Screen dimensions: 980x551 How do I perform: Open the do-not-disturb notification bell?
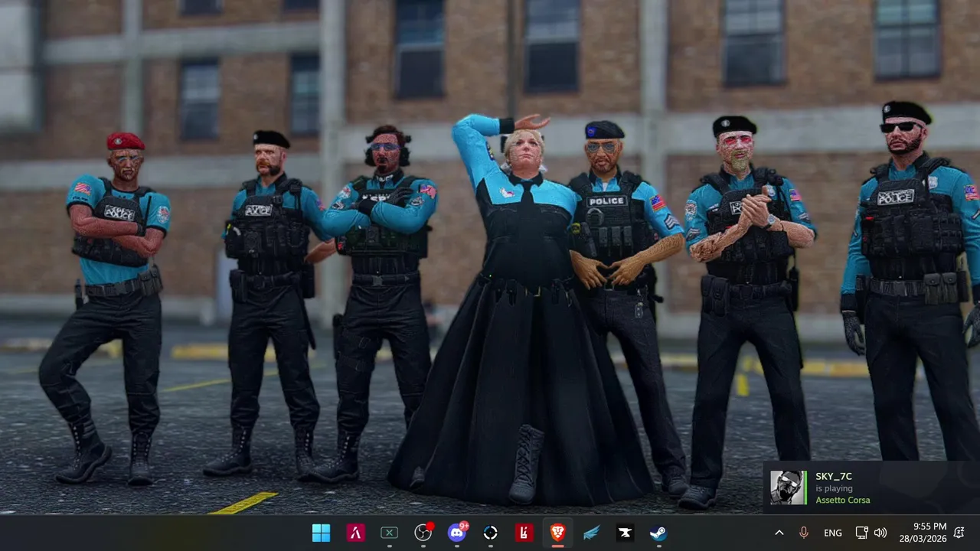(959, 533)
